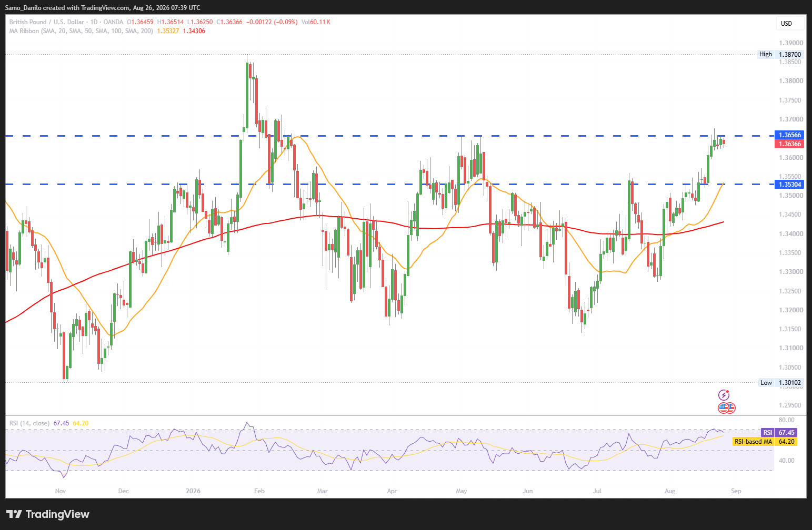
Task: Select the red 1.36366 current price label
Action: point(790,144)
